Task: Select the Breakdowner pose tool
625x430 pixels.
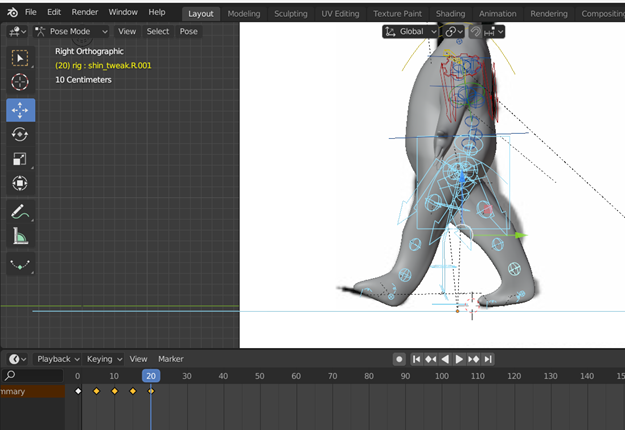Action: [x=20, y=264]
